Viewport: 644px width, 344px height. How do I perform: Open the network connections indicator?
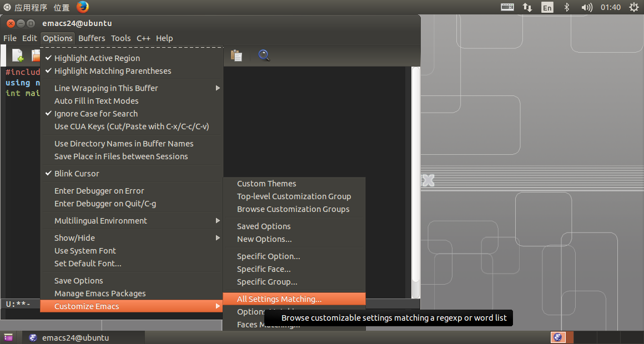tap(527, 7)
